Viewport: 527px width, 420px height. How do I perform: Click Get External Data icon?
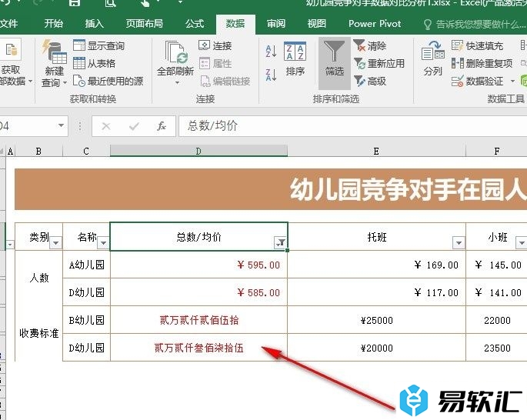(x=11, y=51)
